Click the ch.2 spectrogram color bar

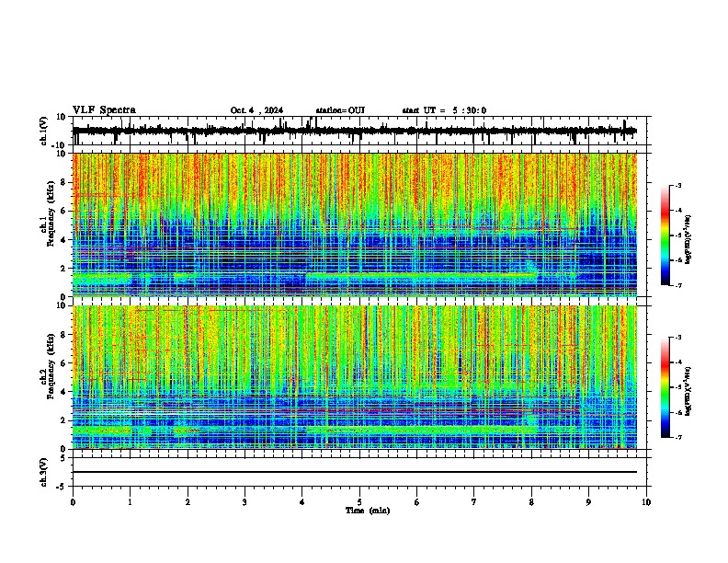665,387
